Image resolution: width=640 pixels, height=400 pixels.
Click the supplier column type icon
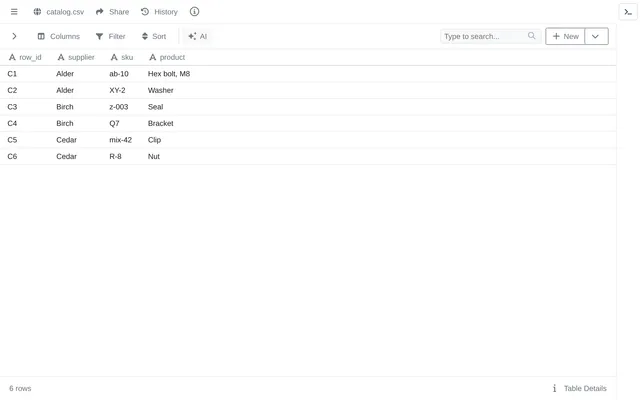[x=61, y=58]
